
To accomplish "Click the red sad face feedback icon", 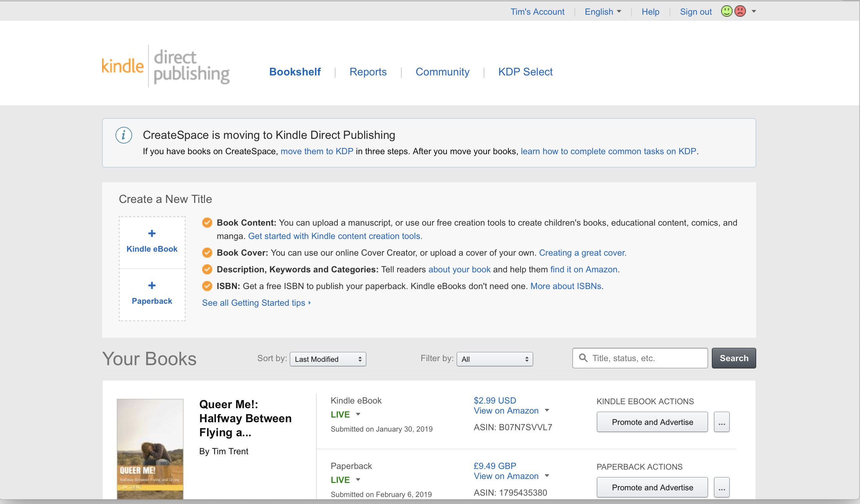I will [740, 11].
